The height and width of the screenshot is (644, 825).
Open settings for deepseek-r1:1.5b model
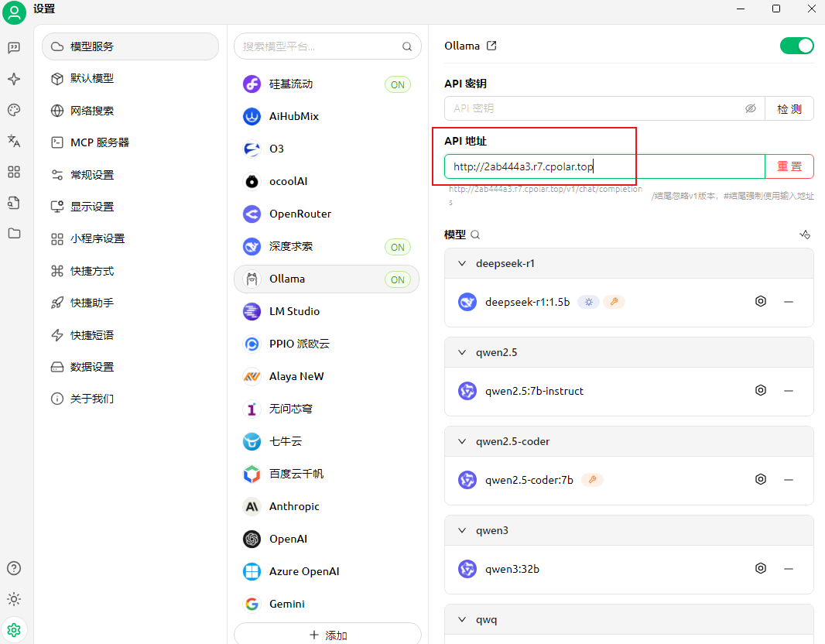tap(760, 301)
